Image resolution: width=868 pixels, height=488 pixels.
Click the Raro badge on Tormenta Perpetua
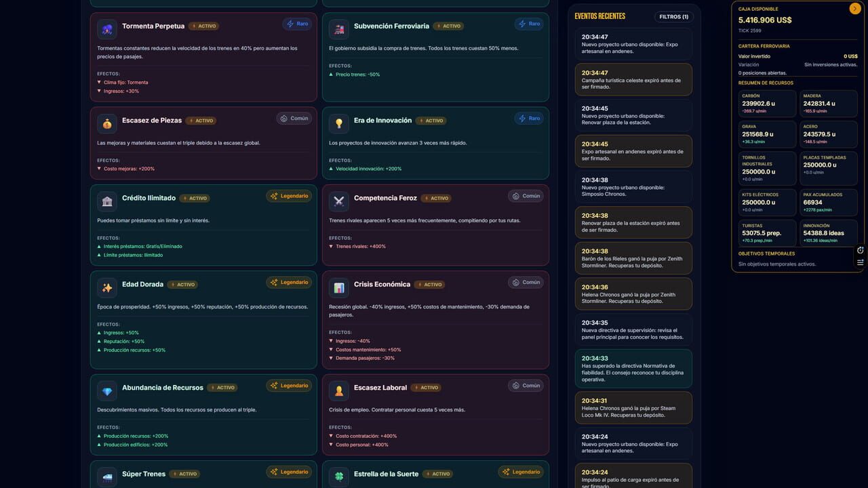pyautogui.click(x=297, y=24)
